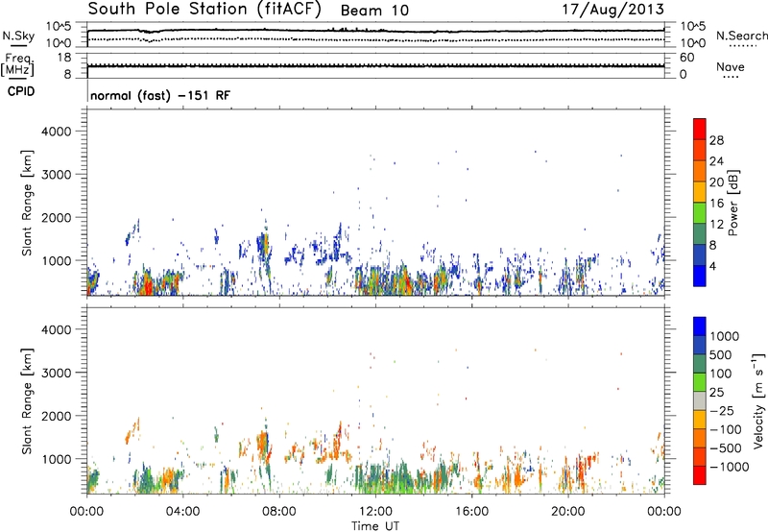The image size is (768, 532).
Task: Click the '12' value on the Power colorbar
Action: 716,225
